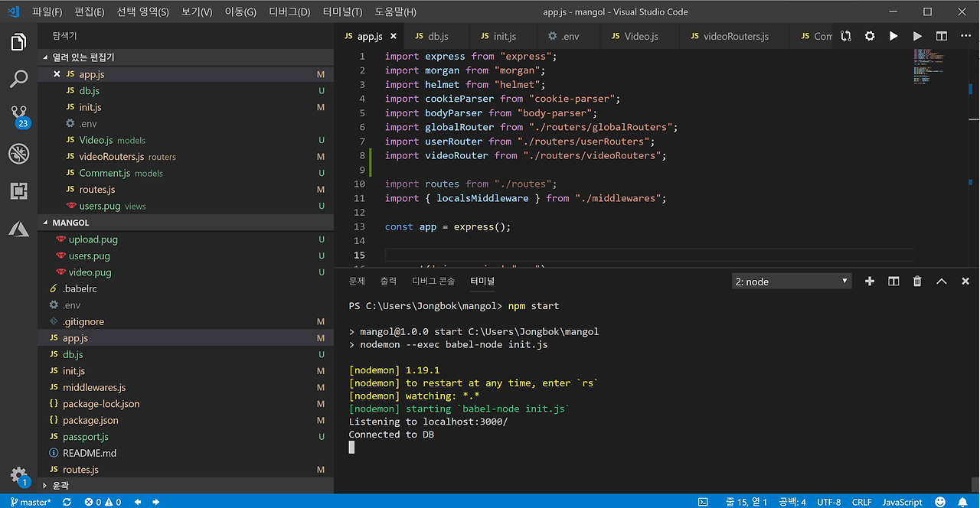This screenshot has width=980, height=508.
Task: Collapse the MANGOL folder section
Action: click(70, 223)
